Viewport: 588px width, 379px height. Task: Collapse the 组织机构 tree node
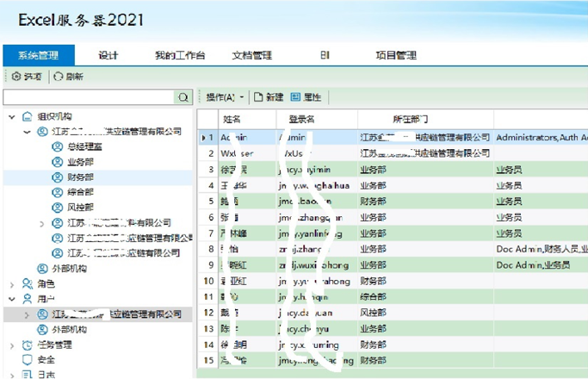(x=12, y=117)
